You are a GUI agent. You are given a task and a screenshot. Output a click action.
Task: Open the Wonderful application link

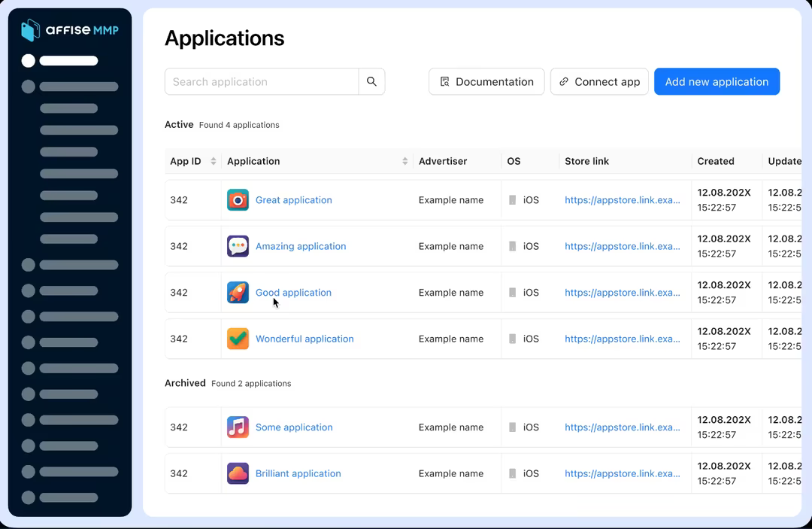click(x=304, y=339)
